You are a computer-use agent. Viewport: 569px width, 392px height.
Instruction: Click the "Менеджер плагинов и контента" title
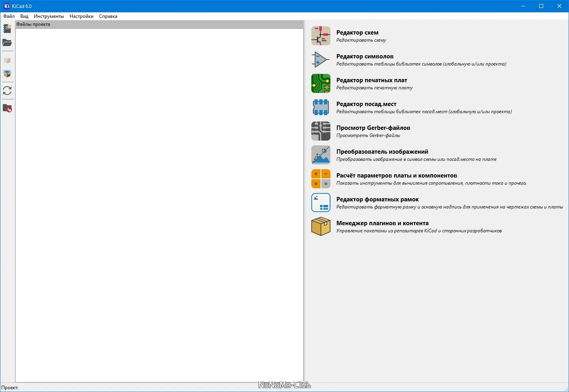tap(383, 223)
